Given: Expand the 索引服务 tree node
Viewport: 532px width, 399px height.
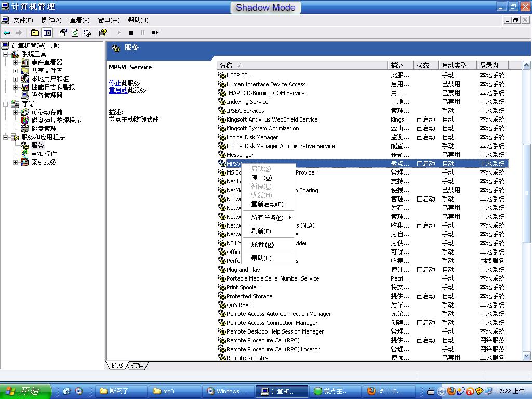Looking at the screenshot, I should [x=15, y=163].
